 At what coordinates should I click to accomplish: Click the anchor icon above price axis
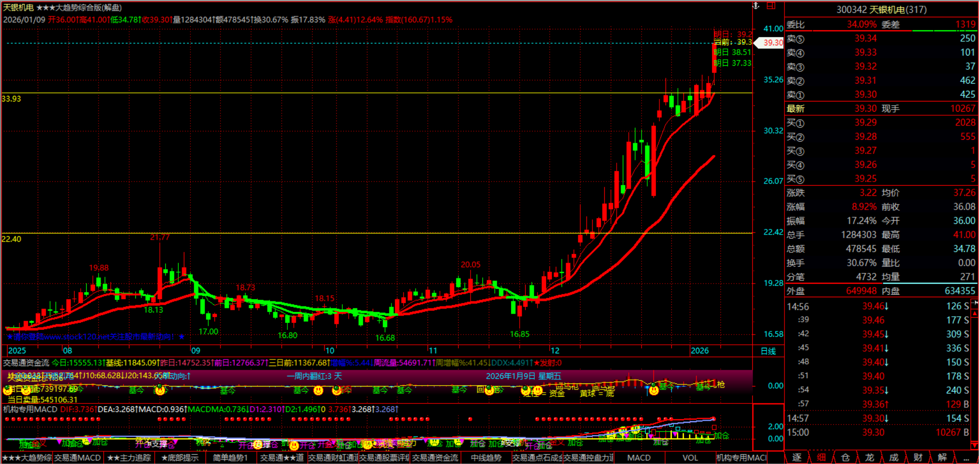(756, 6)
